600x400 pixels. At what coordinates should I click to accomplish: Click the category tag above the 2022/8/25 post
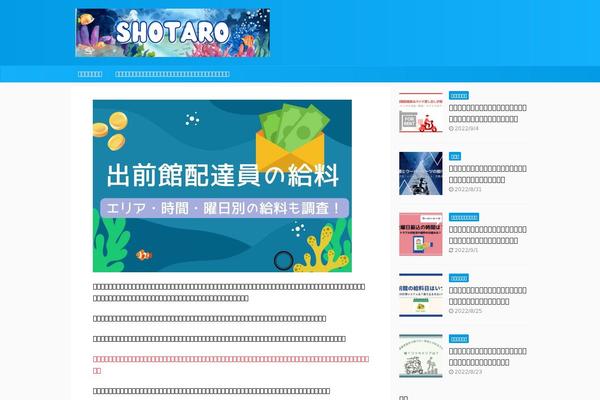click(x=459, y=278)
